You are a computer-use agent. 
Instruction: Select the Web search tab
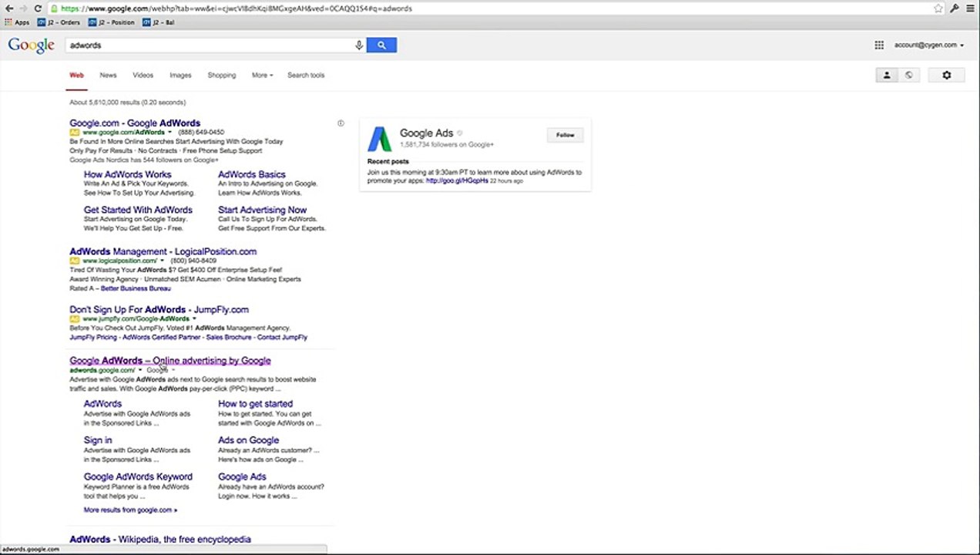tap(76, 76)
